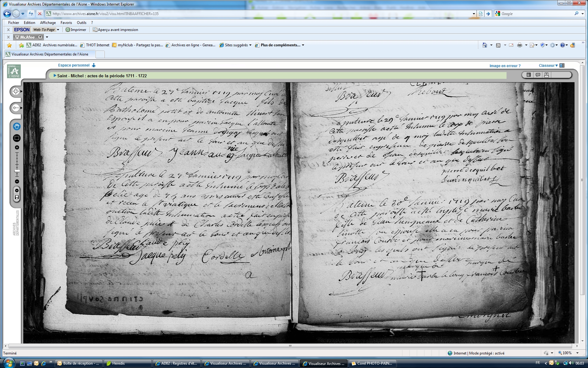
Task: Switch to Heredis in the taskbar
Action: click(x=127, y=363)
